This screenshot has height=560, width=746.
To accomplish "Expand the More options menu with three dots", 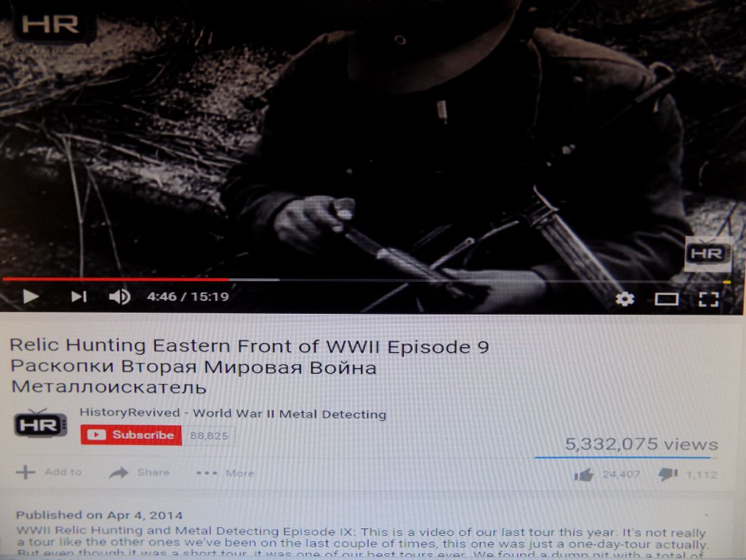I will coord(206,473).
